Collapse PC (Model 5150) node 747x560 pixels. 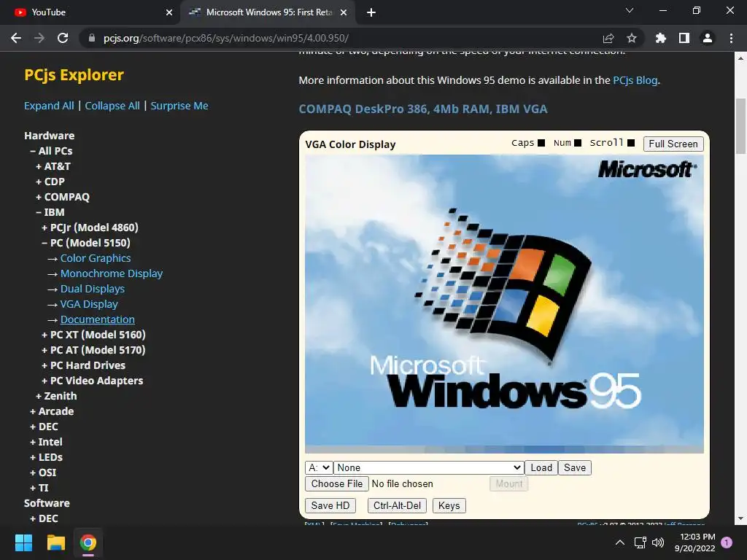[86, 243]
